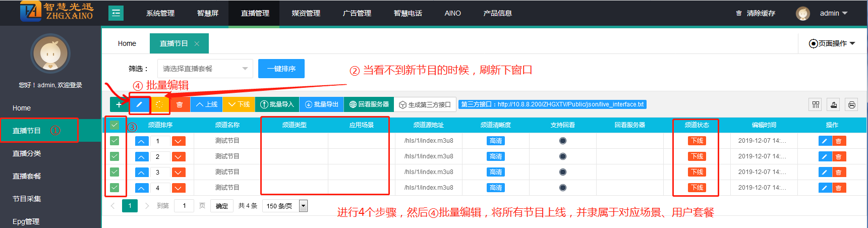The width and height of the screenshot is (868, 228).
Task: Open the 页面操作 dropdown
Action: click(832, 43)
